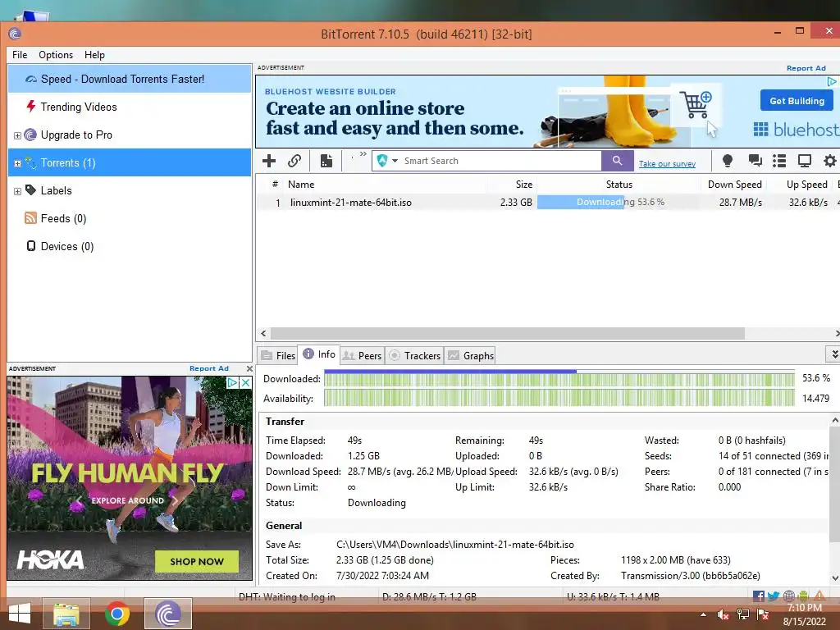Click the torrent list scroll left arrow
This screenshot has width=840, height=630.
click(x=263, y=333)
